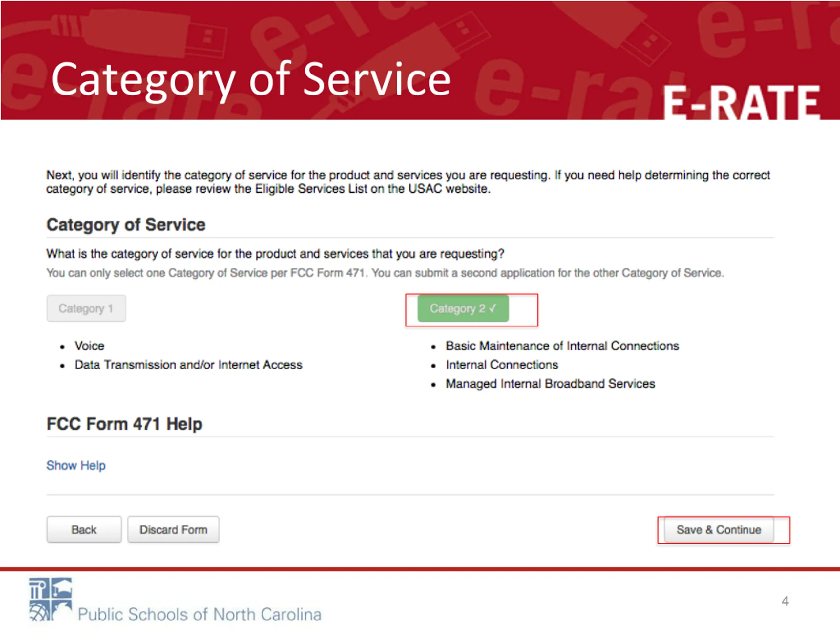Click the E-RATE banner text
The width and height of the screenshot is (840, 630).
741,102
